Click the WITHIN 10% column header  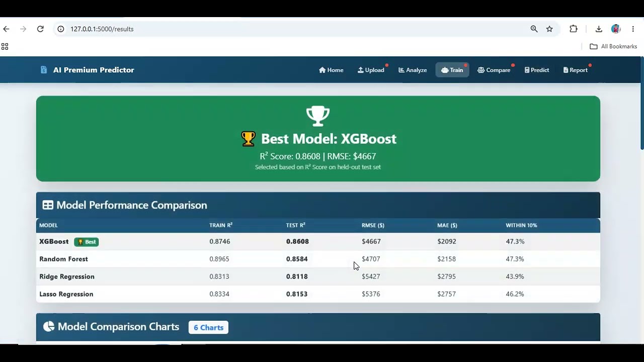(521, 225)
